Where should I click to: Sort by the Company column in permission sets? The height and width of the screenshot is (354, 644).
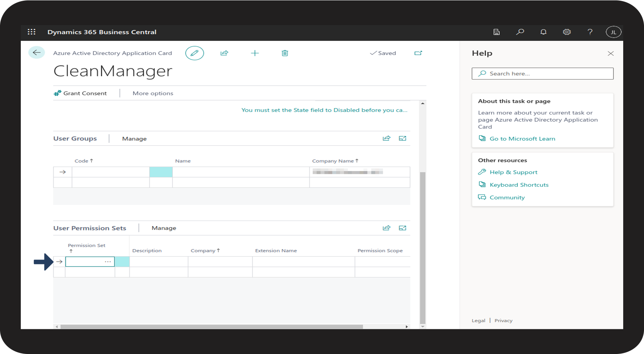(x=205, y=250)
